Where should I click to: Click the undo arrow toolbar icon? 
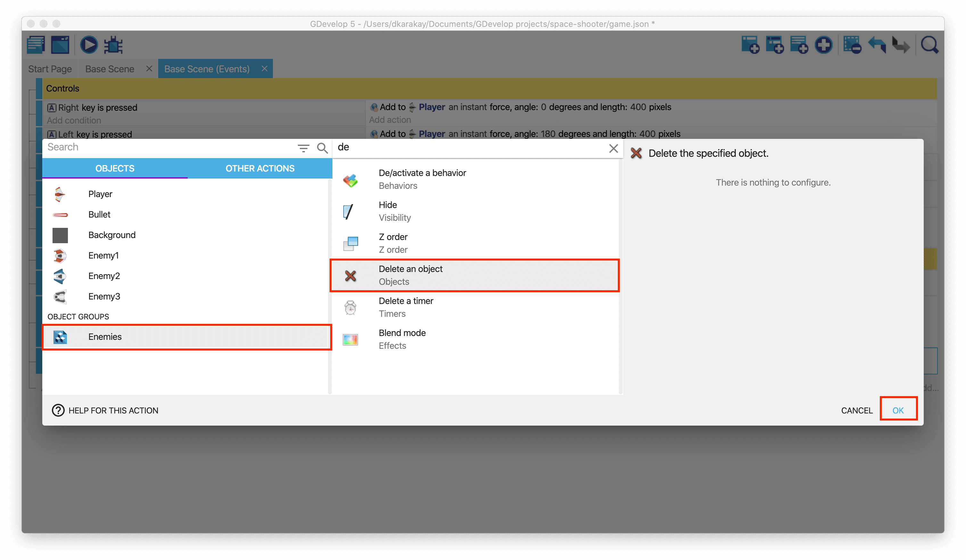pyautogui.click(x=877, y=45)
